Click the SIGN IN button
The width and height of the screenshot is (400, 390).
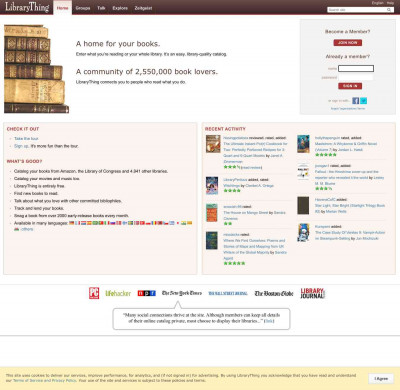tap(350, 86)
